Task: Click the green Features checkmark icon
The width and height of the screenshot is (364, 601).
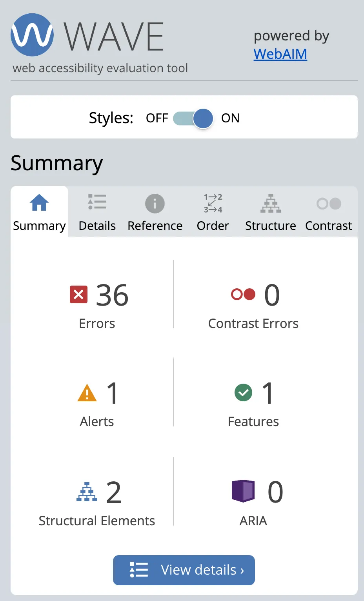Action: click(243, 393)
